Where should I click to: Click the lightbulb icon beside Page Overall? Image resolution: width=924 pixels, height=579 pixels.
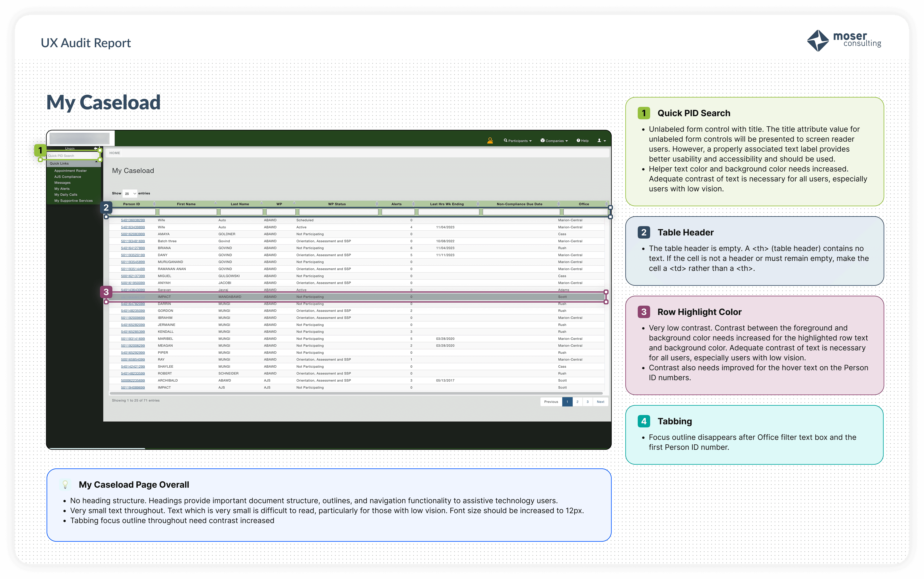[65, 484]
